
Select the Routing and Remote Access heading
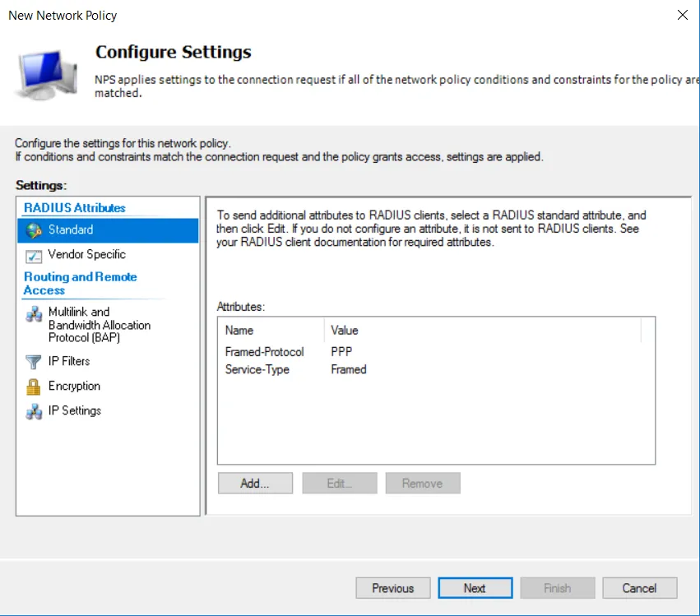(x=80, y=283)
